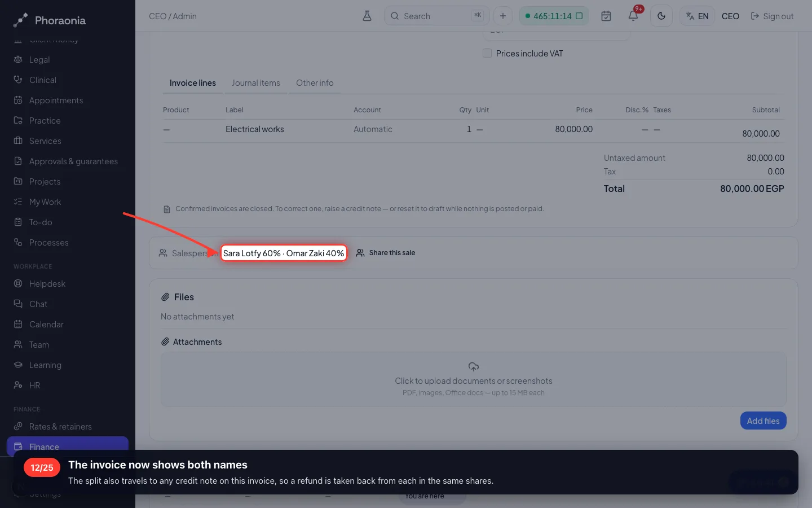This screenshot has width=812, height=508.
Task: Switch to Journal items tab
Action: click(x=256, y=83)
